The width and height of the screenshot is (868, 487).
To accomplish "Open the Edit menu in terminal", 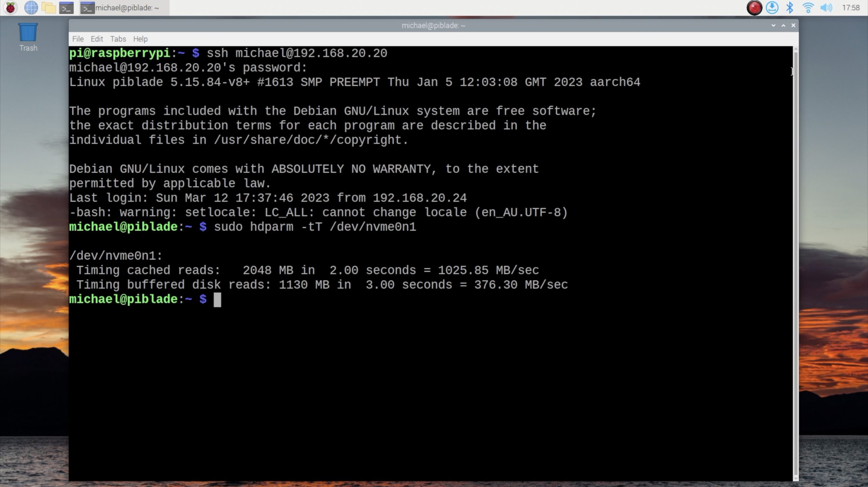I will (97, 39).
